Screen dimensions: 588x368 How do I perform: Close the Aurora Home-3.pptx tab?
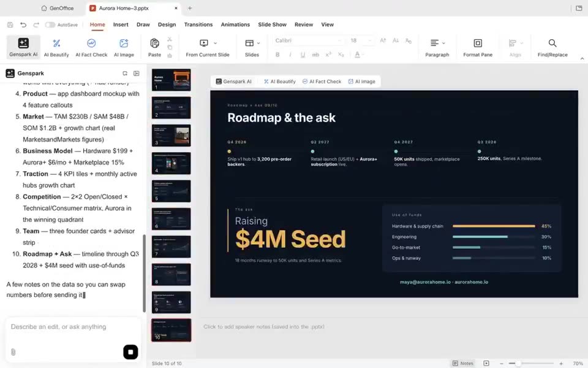(176, 8)
